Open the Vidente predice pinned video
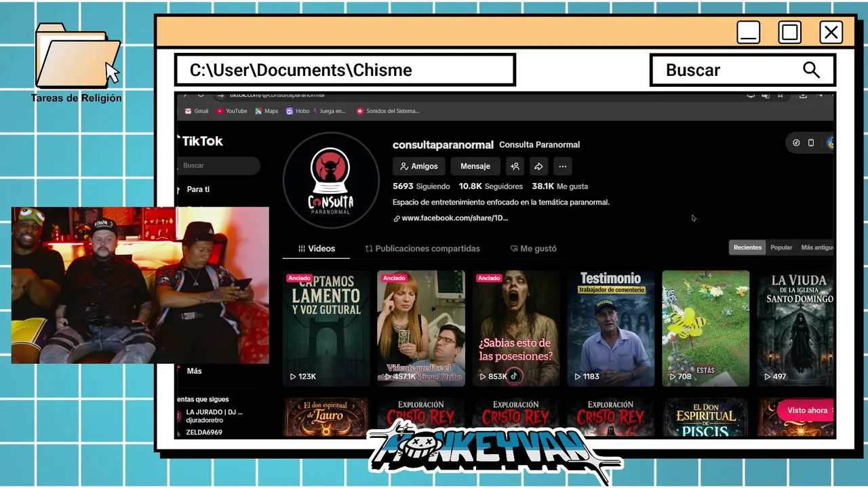The width and height of the screenshot is (868, 488). 421,329
